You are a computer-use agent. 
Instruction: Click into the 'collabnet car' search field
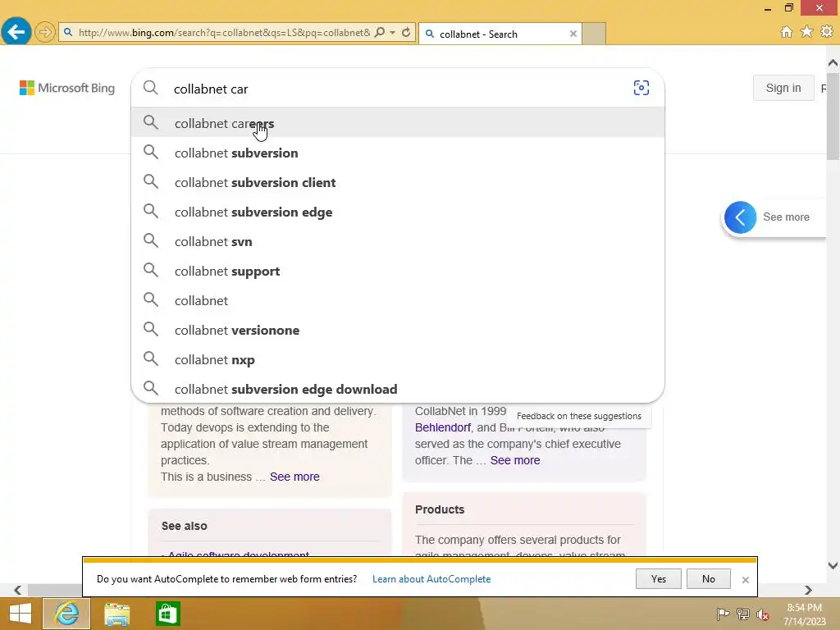396,89
